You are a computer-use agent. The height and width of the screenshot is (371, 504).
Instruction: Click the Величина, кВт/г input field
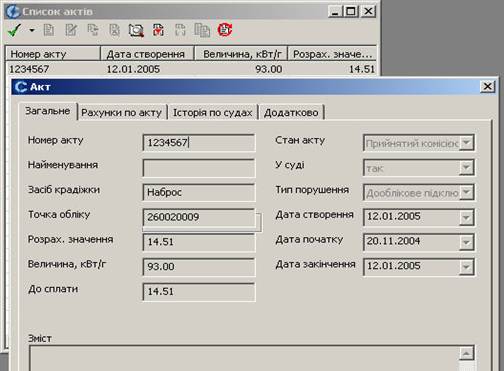(x=199, y=267)
